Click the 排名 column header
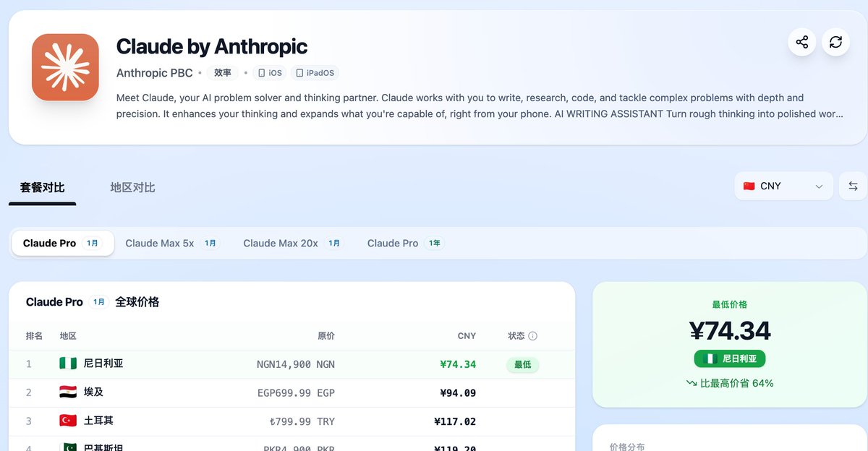 (x=34, y=336)
